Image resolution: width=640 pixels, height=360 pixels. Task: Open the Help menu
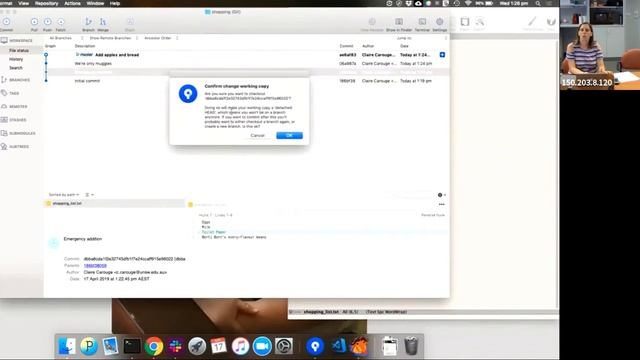point(115,3)
